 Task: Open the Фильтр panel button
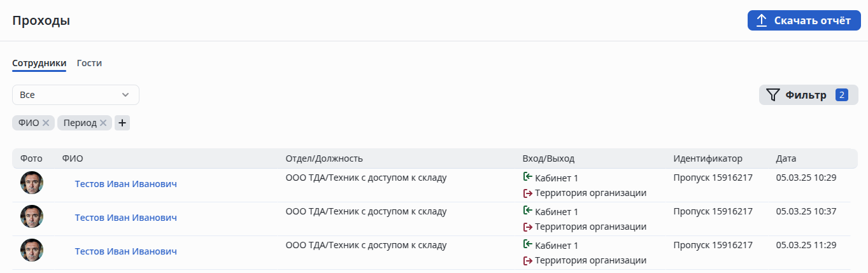coord(806,95)
